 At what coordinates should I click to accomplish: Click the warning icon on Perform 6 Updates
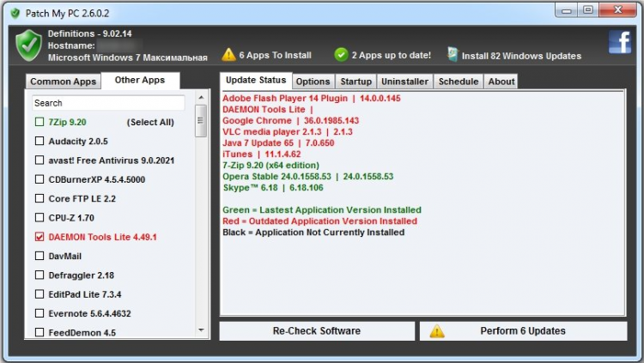(437, 331)
